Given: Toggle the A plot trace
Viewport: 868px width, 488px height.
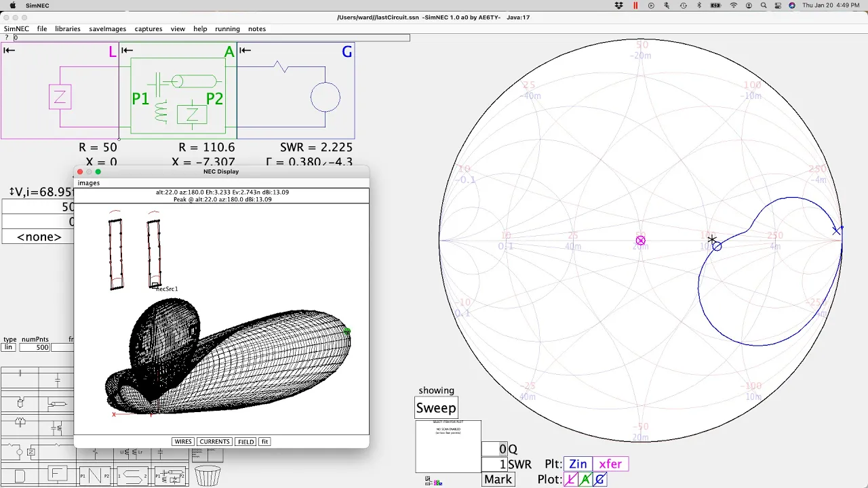Looking at the screenshot, I should pyautogui.click(x=585, y=479).
